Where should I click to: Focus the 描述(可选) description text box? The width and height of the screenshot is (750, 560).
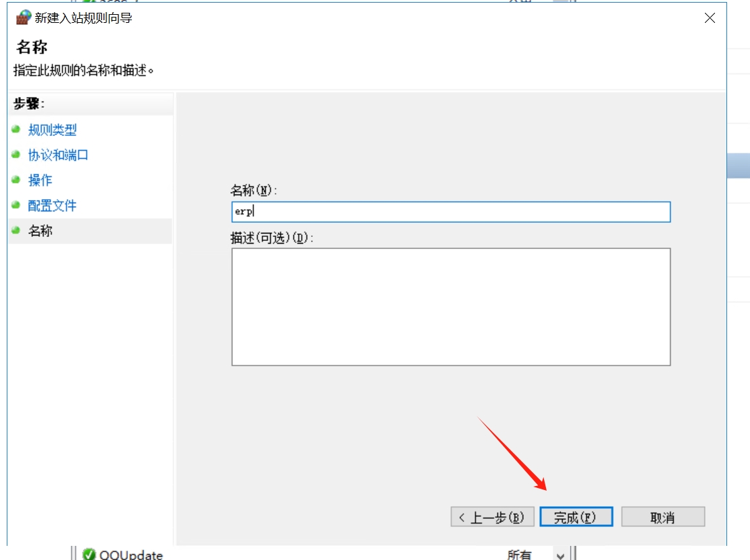tap(450, 307)
